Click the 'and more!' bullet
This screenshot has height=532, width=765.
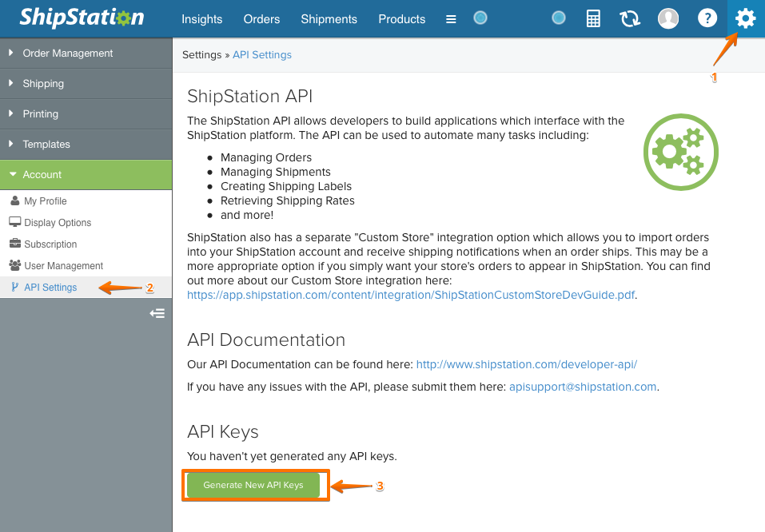247,215
